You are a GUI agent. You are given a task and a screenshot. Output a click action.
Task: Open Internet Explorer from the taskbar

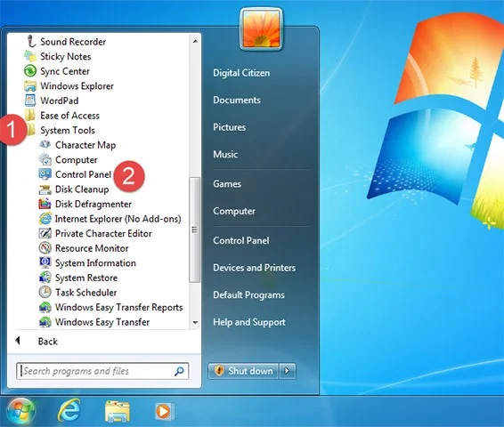[69, 411]
